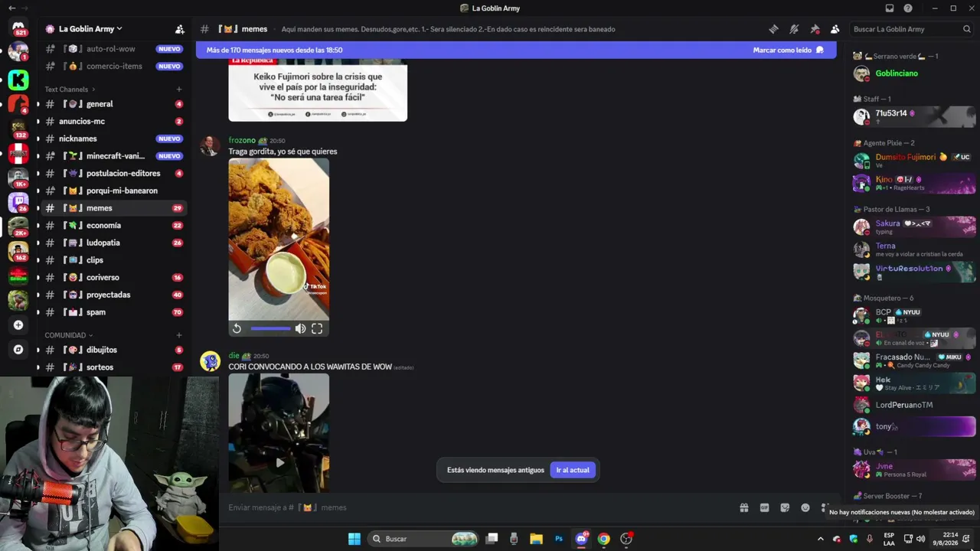Open the economía channel
Viewport: 980px width, 551px height.
113,226
